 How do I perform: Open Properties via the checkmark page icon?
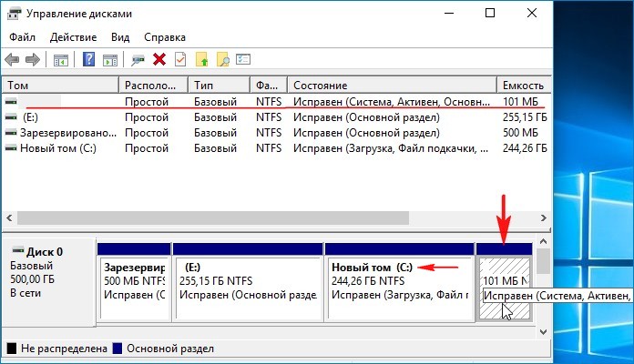[180, 59]
